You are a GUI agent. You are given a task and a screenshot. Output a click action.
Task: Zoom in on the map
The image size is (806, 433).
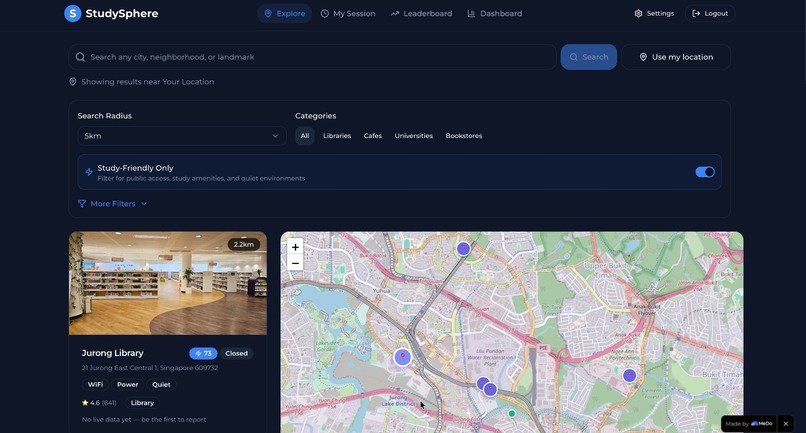point(295,247)
